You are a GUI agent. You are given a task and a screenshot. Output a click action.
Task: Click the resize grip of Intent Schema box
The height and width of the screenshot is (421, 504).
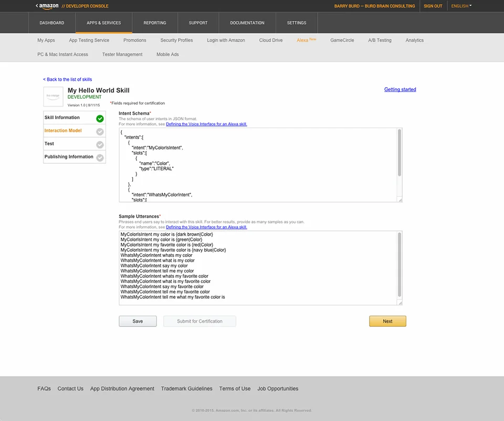tap(400, 200)
